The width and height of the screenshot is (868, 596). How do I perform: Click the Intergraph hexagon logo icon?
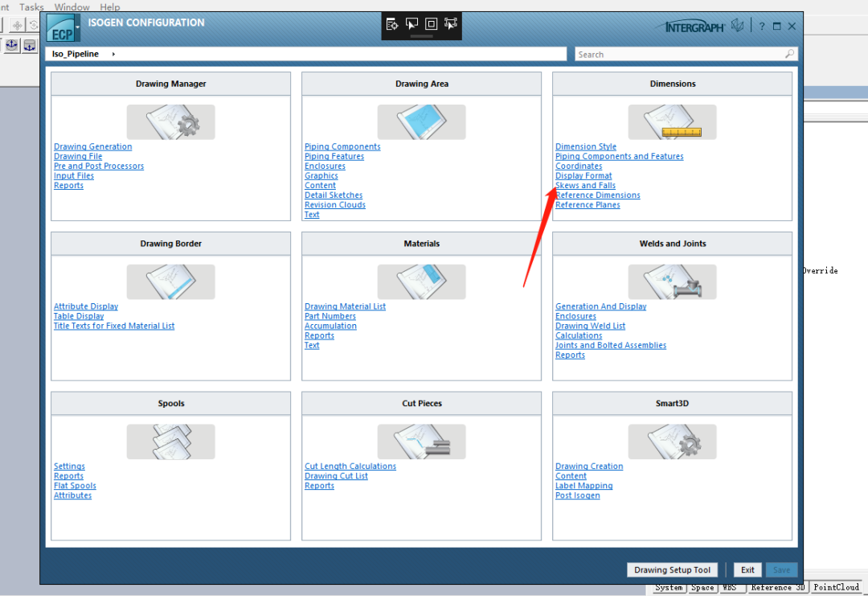[737, 26]
